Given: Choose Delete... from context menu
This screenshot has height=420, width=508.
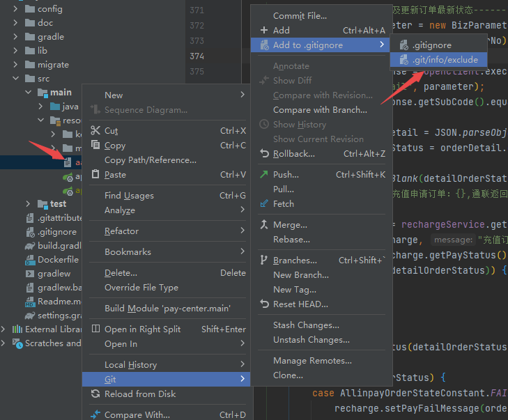Looking at the screenshot, I should pos(167,272).
